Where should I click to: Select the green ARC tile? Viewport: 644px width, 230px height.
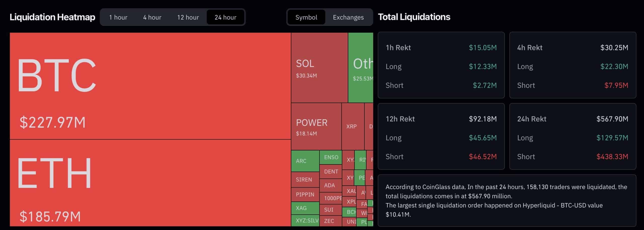tap(305, 161)
